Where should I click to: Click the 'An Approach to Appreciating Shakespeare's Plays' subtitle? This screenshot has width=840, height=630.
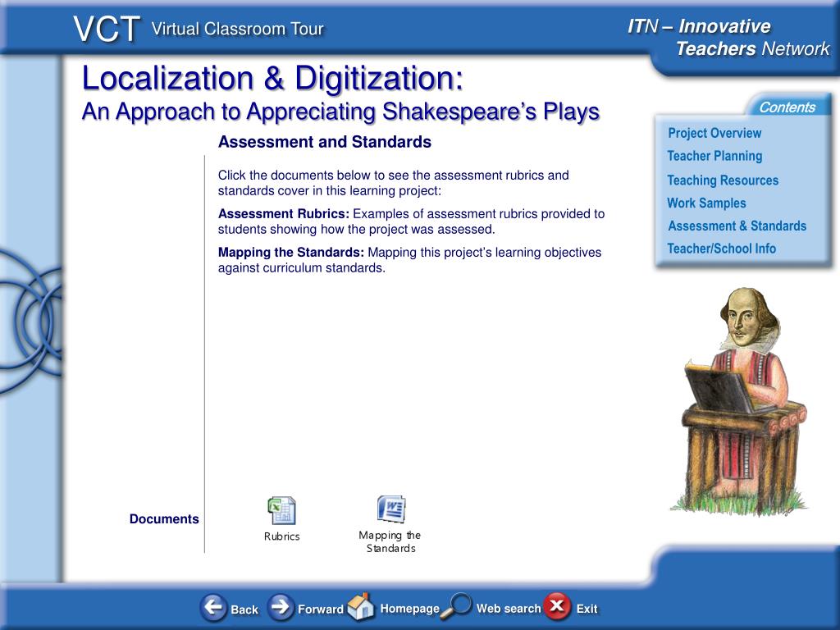(x=340, y=112)
